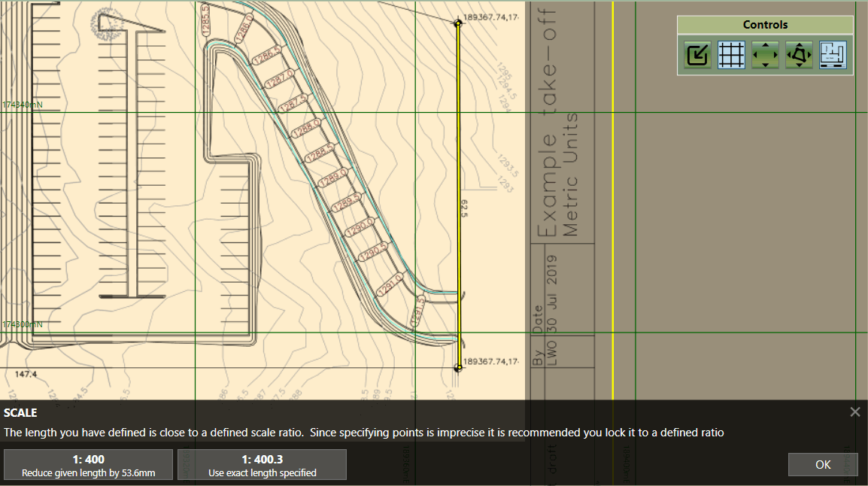Click the 174300mN grid coordinate label

coord(22,324)
